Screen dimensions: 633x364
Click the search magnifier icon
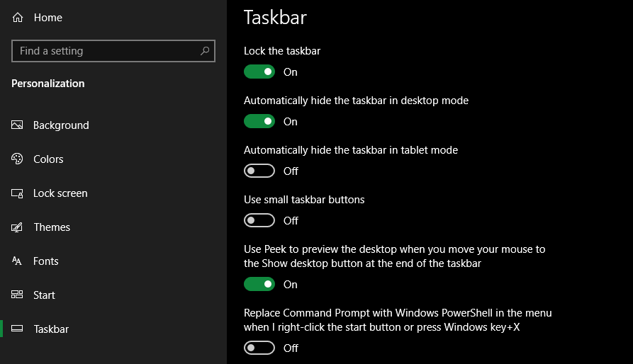pyautogui.click(x=205, y=51)
